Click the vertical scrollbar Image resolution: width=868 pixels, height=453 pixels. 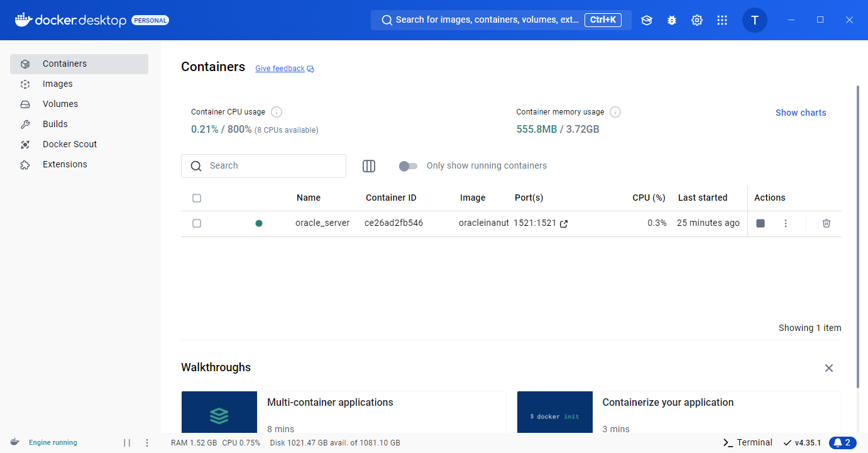tap(858, 236)
